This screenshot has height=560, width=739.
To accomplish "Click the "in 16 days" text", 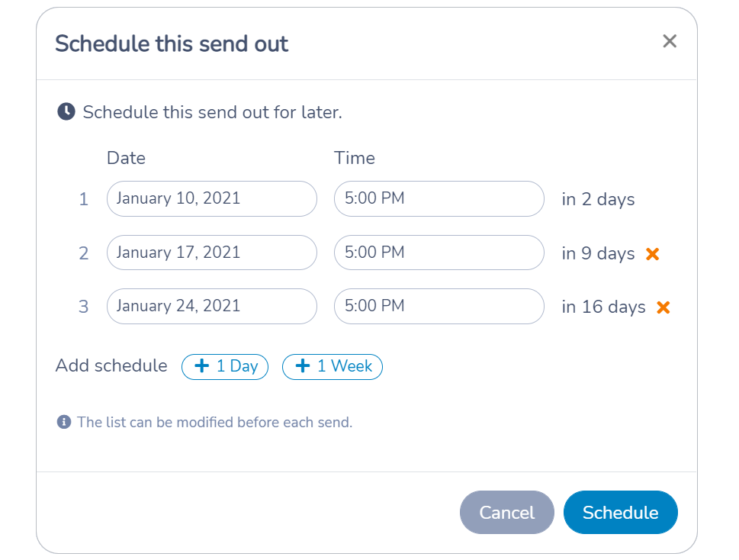I will click(603, 307).
